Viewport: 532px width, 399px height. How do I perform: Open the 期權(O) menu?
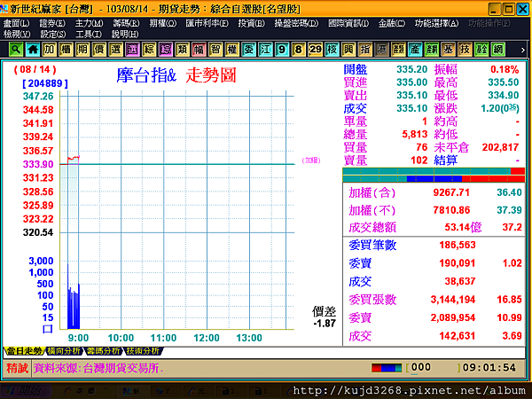tap(163, 23)
